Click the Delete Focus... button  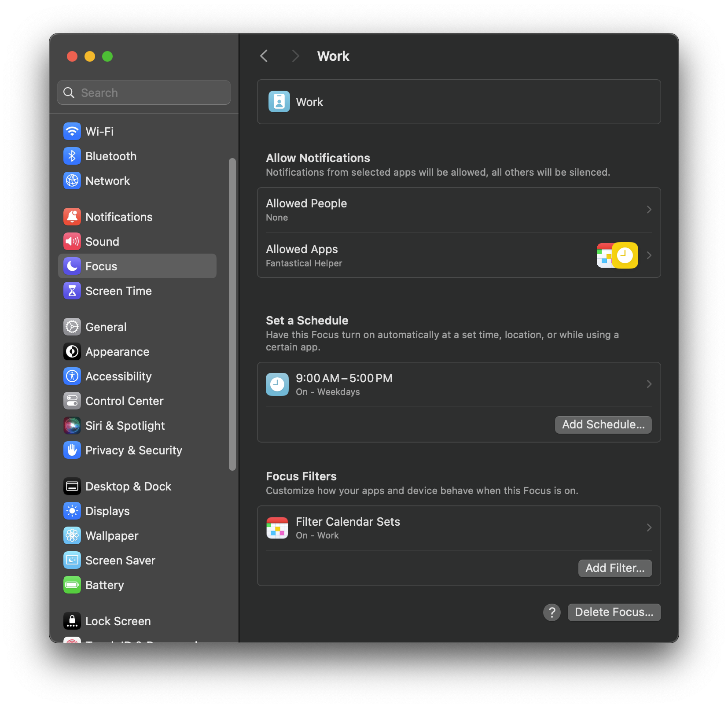tap(614, 612)
